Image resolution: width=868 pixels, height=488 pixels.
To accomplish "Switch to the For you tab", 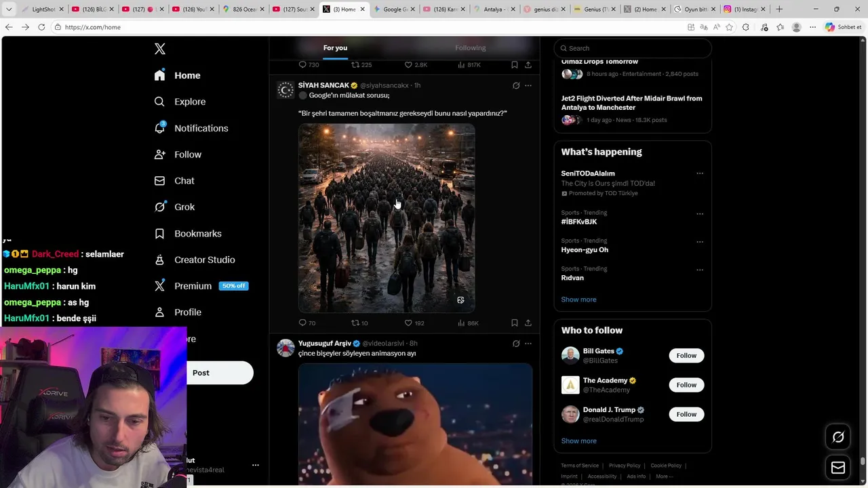I will coord(335,47).
